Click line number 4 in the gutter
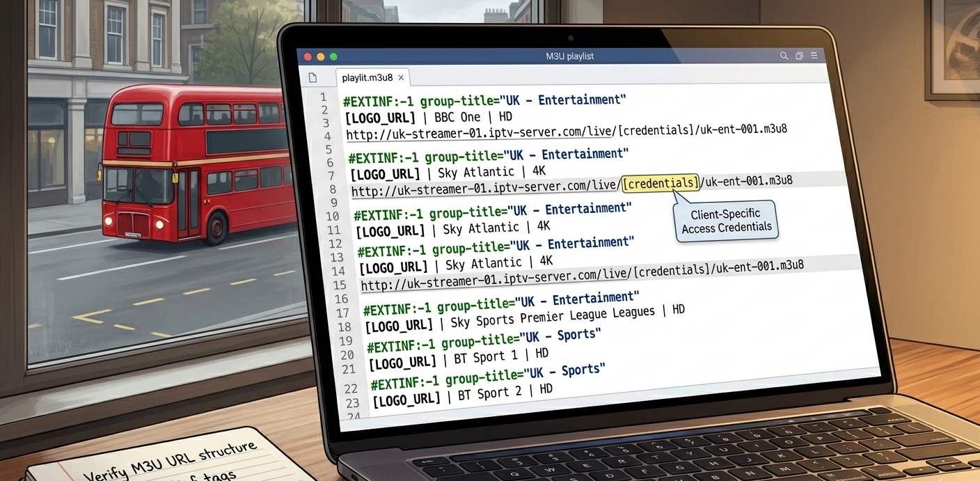The width and height of the screenshot is (980, 481). click(x=327, y=136)
